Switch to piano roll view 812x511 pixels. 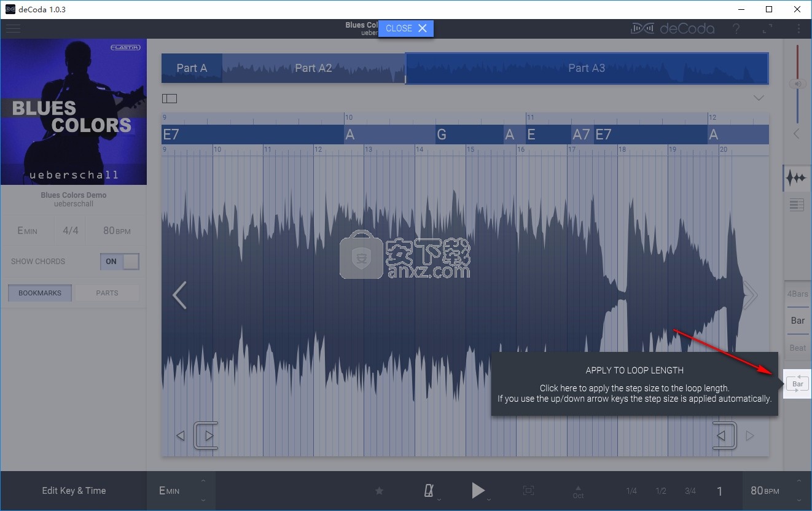(797, 206)
